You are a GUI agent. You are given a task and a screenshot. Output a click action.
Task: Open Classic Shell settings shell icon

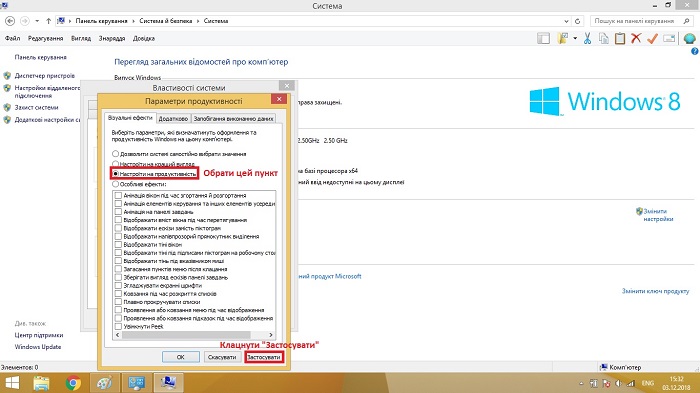click(x=689, y=38)
